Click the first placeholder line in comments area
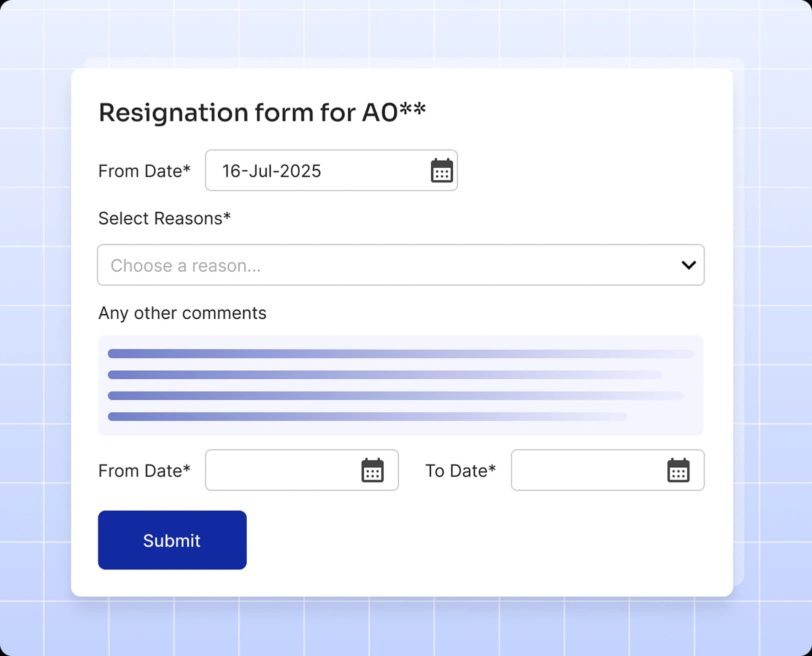The height and width of the screenshot is (656, 812). (400, 353)
